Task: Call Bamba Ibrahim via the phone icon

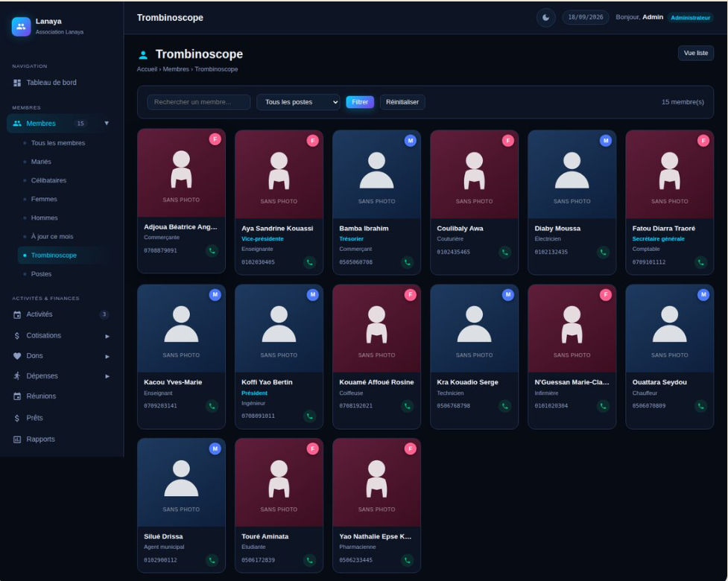Action: point(407,262)
